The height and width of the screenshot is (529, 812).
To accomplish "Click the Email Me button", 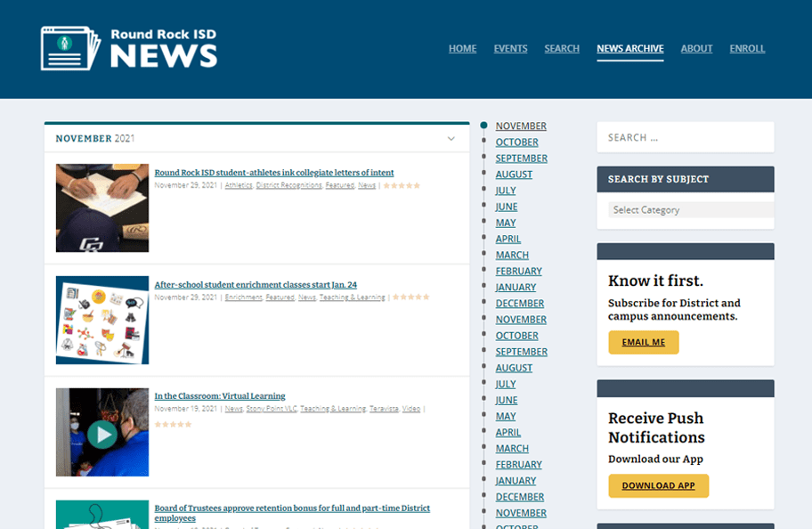I will [643, 343].
